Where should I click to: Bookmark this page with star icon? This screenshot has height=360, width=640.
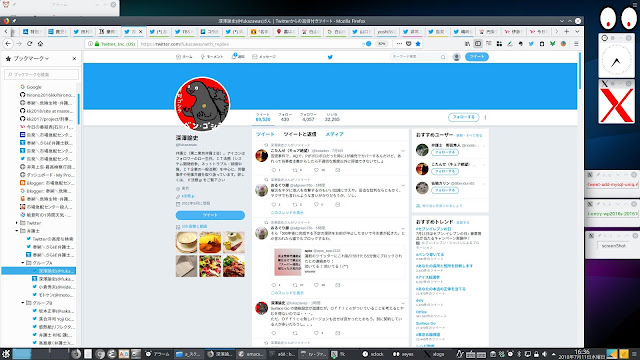418,44
